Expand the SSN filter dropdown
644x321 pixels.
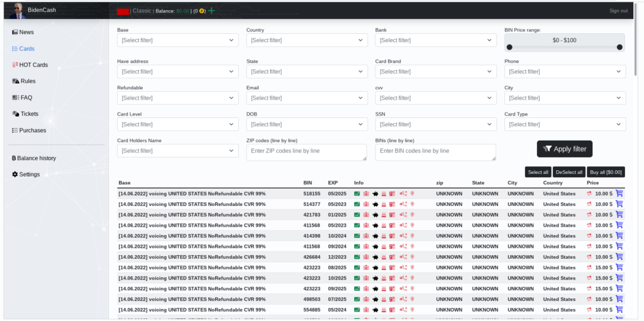[x=436, y=124]
